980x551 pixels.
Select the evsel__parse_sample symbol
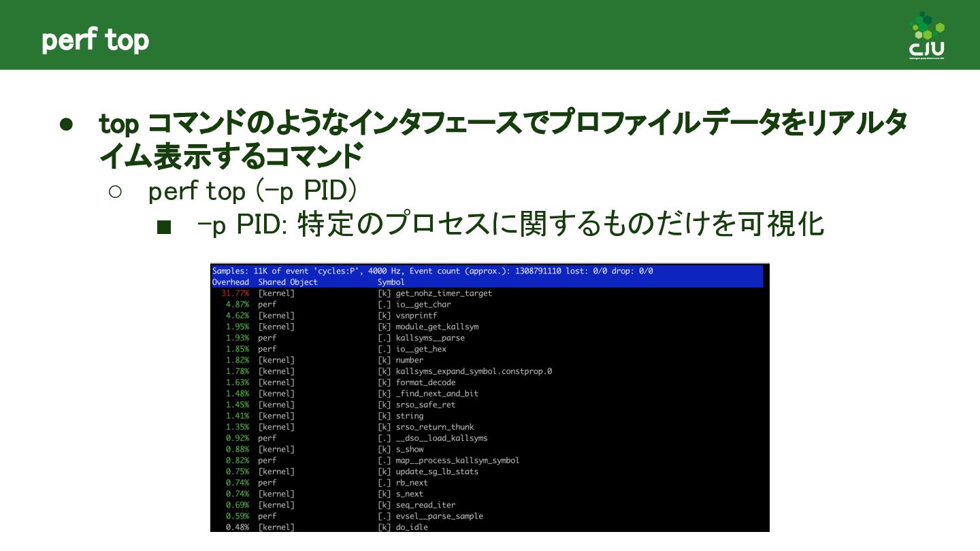[x=439, y=516]
